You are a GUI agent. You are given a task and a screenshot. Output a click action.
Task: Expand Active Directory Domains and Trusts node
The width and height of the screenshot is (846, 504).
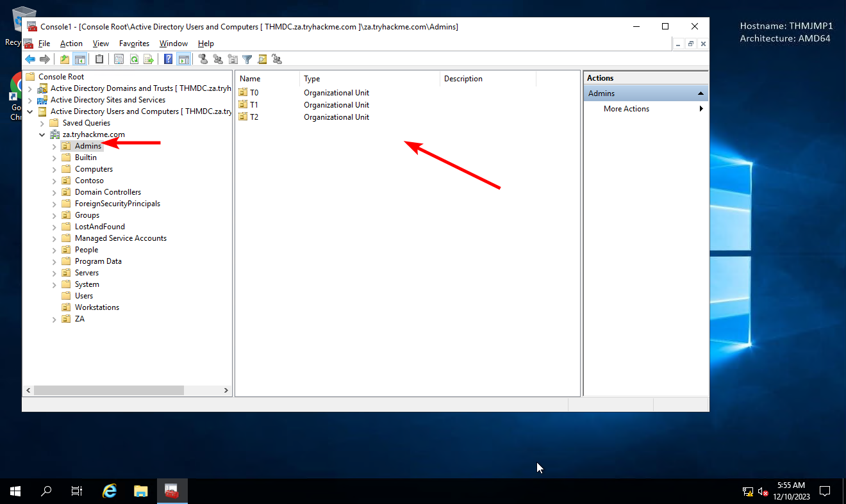click(x=29, y=88)
